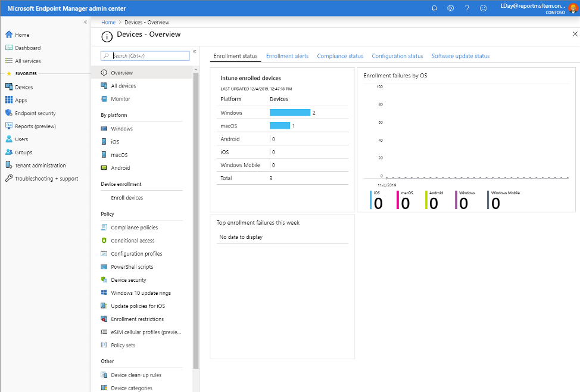This screenshot has height=392, width=580.
Task: Open the user account avatar
Action: (x=573, y=8)
